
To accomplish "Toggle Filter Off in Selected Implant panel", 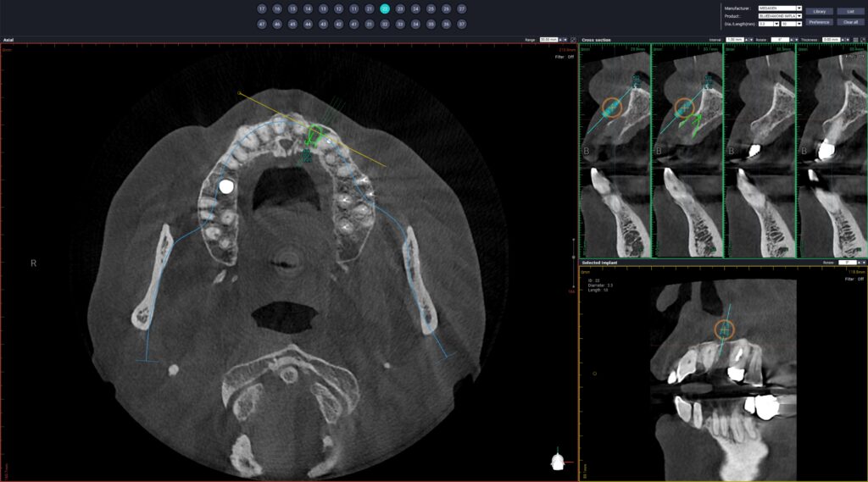I will click(854, 279).
